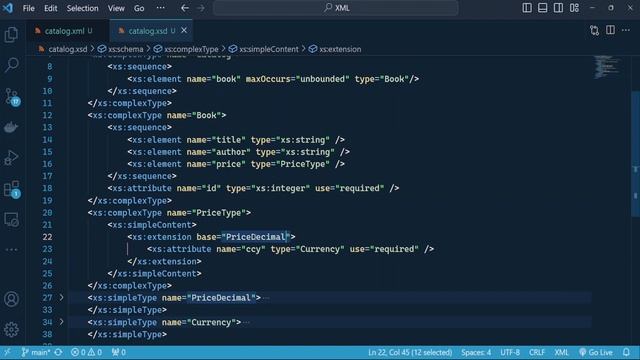Click the Go Live button
The width and height of the screenshot is (640, 360).
(596, 352)
